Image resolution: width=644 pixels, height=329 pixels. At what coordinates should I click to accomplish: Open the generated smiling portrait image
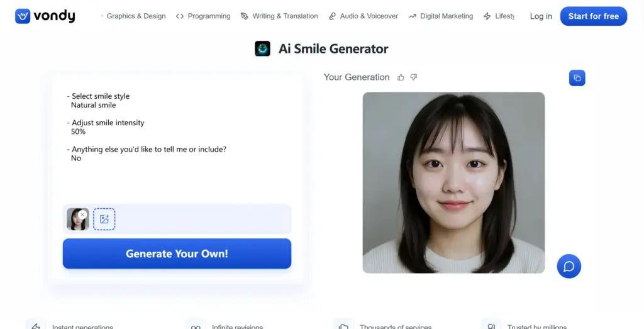pos(453,182)
